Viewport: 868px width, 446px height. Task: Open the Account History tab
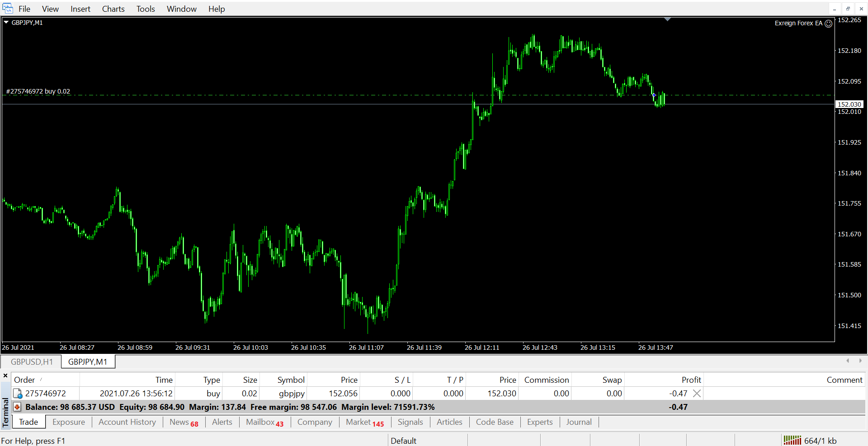pyautogui.click(x=127, y=422)
